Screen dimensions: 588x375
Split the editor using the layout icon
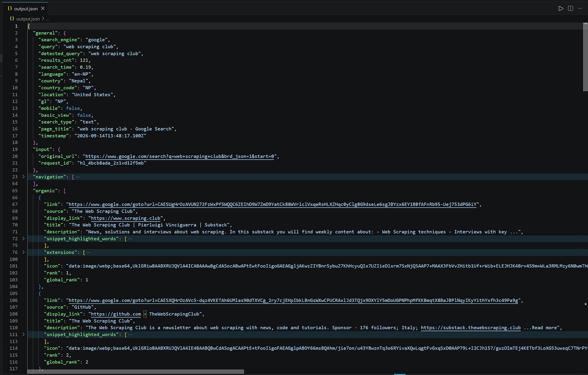point(571,8)
